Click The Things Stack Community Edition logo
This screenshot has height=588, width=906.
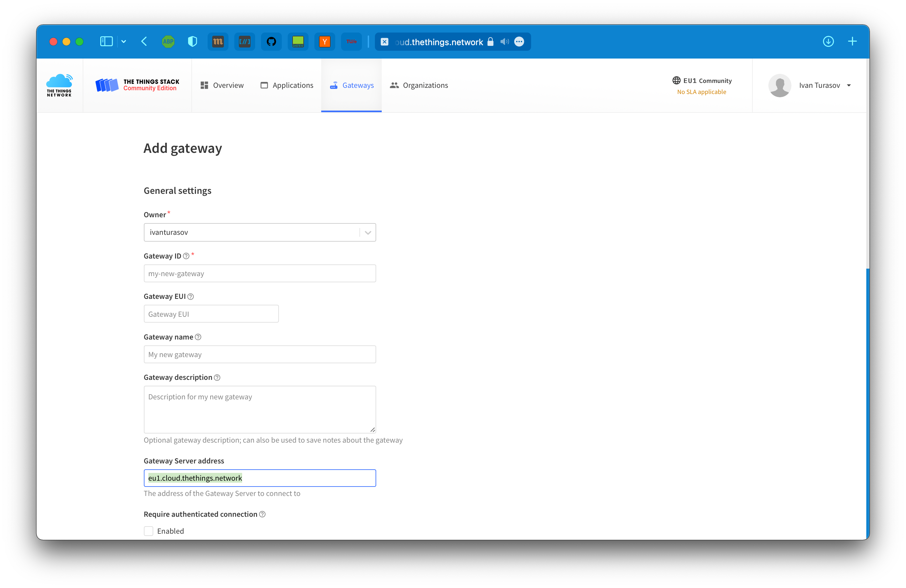coord(137,85)
